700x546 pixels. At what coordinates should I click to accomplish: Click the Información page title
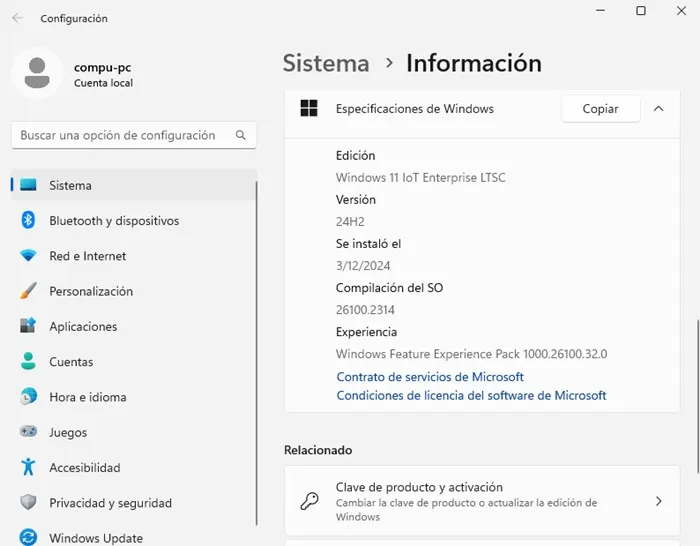click(474, 63)
